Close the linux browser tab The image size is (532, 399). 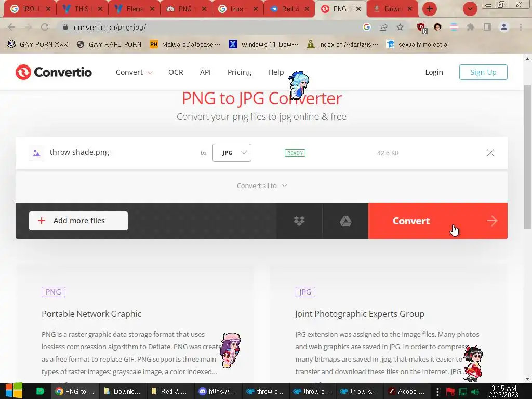tap(255, 9)
